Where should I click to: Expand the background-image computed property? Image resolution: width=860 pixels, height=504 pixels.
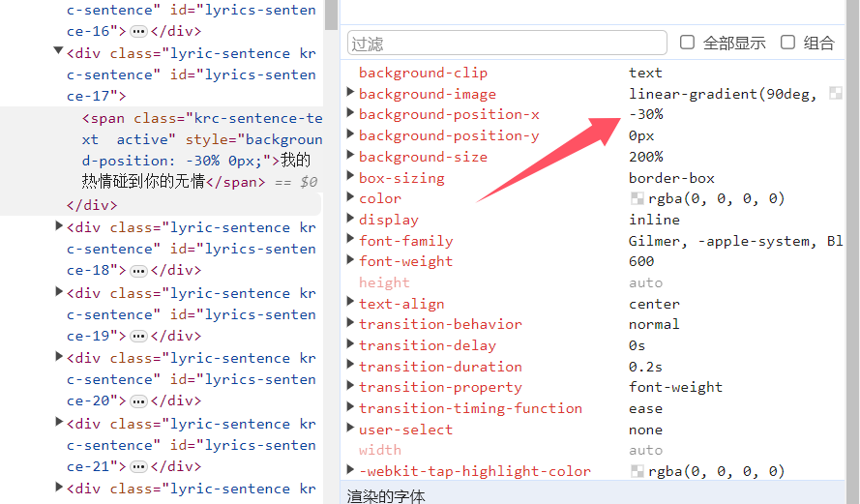pyautogui.click(x=350, y=94)
